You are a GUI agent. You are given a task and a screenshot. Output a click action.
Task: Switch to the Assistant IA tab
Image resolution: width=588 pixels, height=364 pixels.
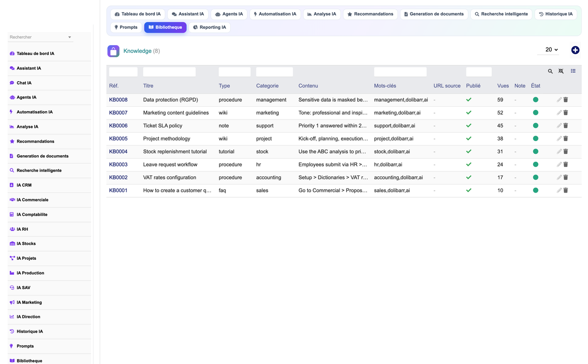coord(188,14)
